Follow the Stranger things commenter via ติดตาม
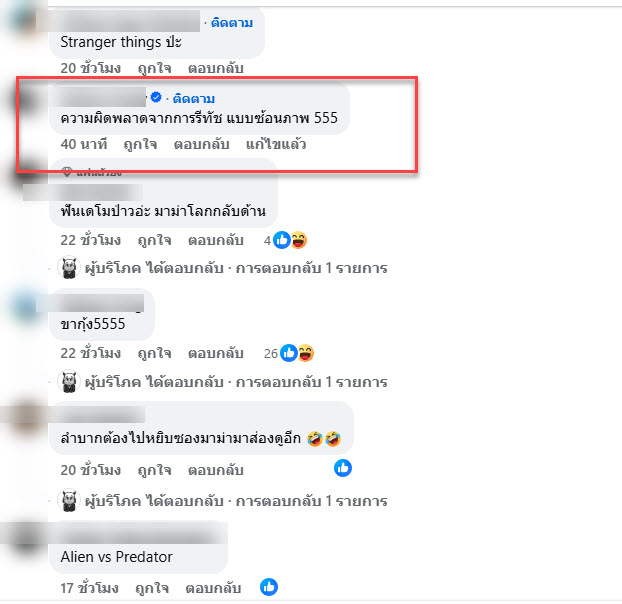622x604 pixels. coord(232,23)
